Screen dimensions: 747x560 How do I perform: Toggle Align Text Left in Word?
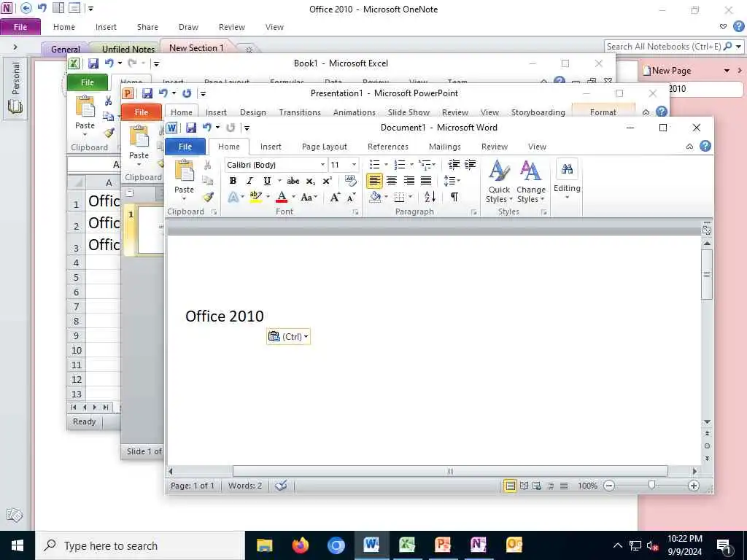tap(374, 181)
